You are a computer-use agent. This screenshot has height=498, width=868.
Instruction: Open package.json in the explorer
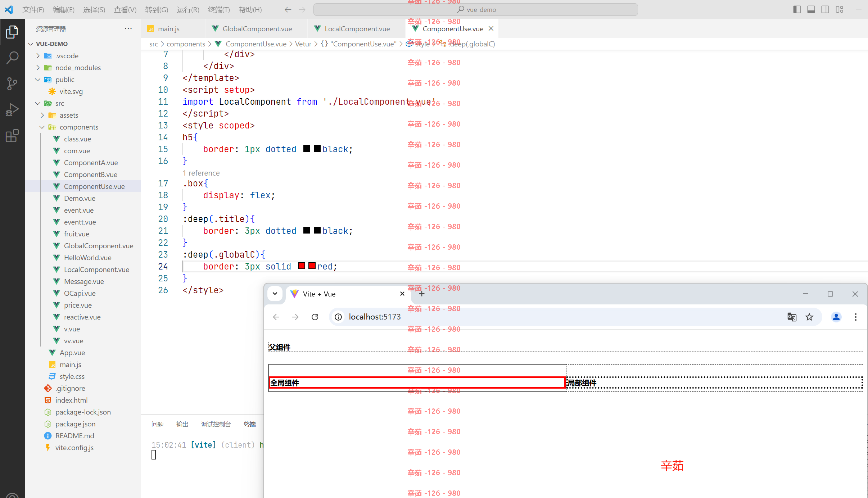[x=75, y=424]
